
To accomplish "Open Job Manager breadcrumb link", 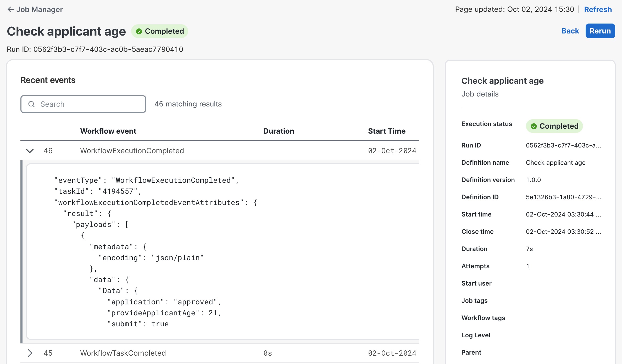I will [x=40, y=9].
